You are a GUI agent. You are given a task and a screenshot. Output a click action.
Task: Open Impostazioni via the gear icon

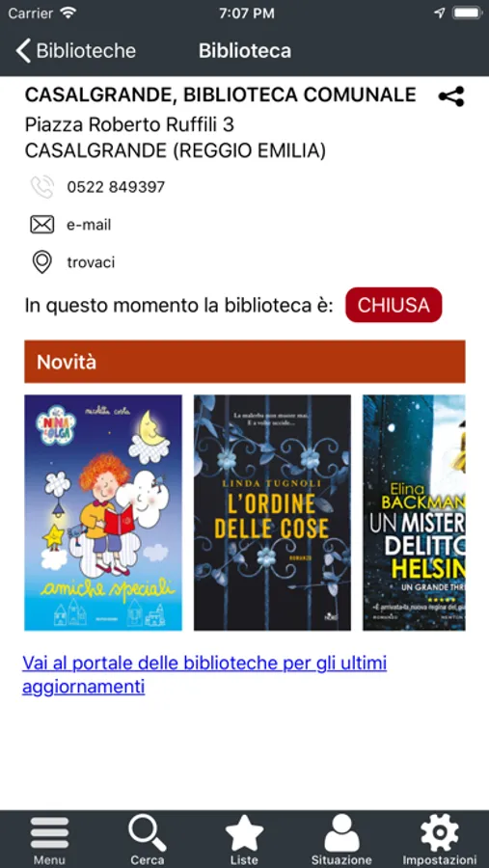439,833
